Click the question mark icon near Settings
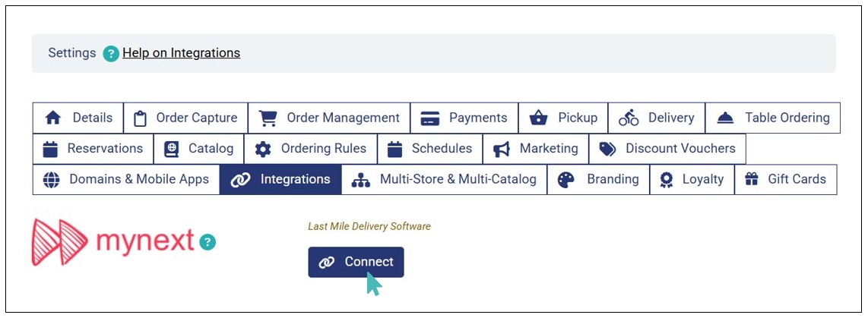This screenshot has width=868, height=318. click(x=112, y=54)
